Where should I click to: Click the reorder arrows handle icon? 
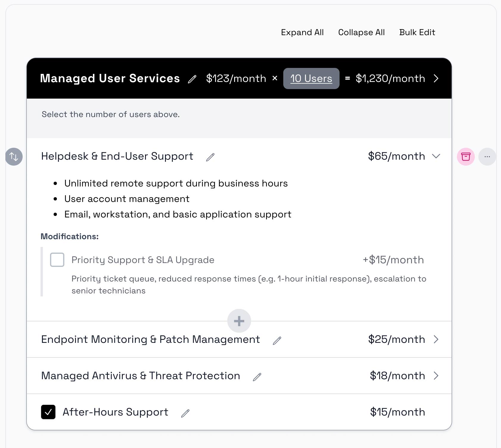point(14,156)
